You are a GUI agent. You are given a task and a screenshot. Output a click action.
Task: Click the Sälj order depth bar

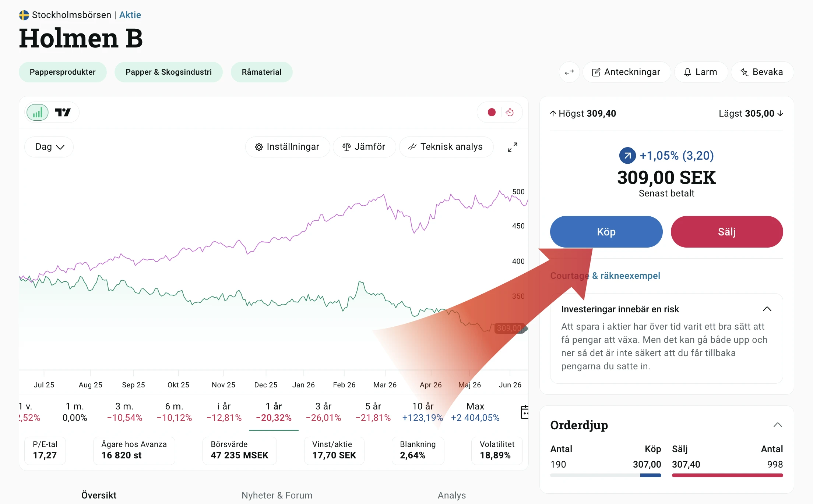pos(727,475)
